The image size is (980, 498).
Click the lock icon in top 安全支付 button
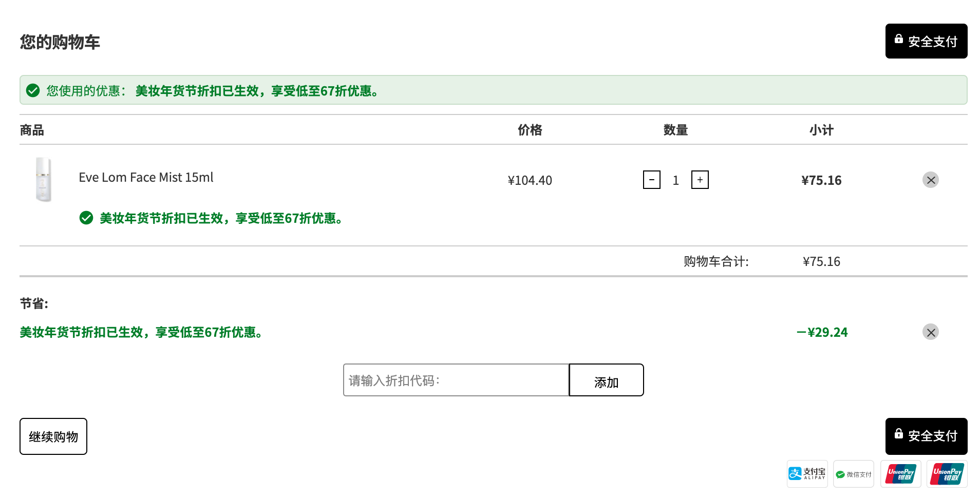[x=899, y=39]
